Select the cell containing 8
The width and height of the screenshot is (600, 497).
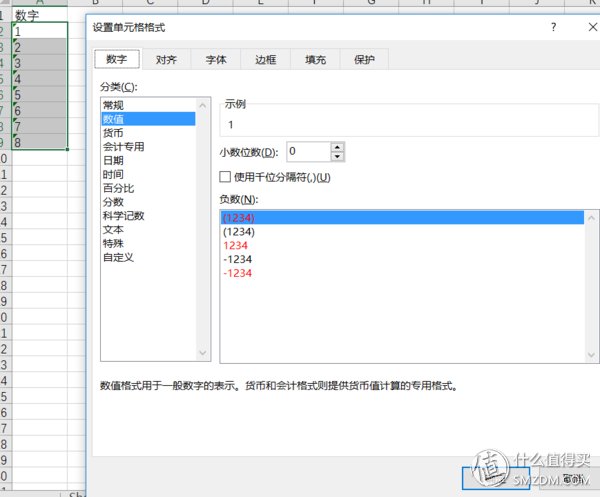[40, 142]
